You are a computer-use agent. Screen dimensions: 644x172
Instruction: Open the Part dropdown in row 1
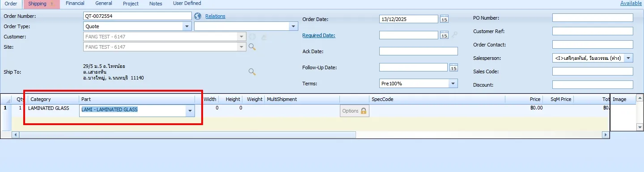[190, 111]
